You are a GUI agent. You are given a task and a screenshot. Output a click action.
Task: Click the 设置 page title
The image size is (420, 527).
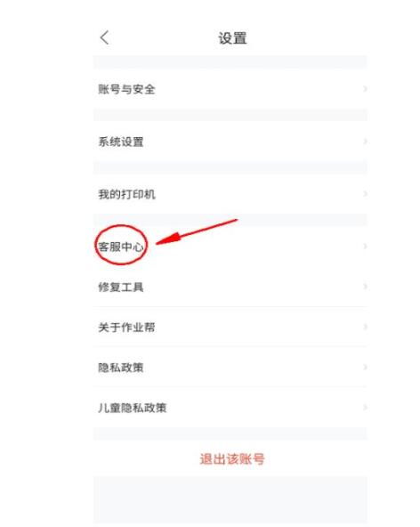click(232, 38)
